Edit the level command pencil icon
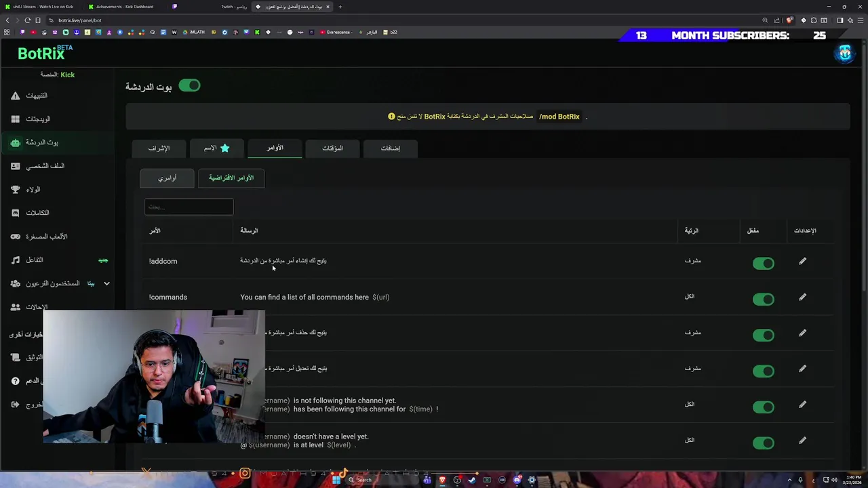The image size is (868, 488). click(x=802, y=441)
